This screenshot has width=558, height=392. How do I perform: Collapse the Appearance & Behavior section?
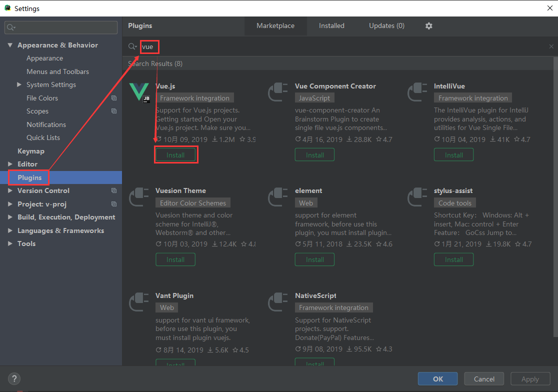tap(10, 45)
